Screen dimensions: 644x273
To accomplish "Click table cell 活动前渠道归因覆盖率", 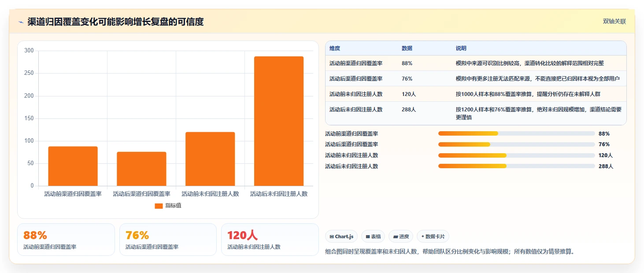I will 356,63.
